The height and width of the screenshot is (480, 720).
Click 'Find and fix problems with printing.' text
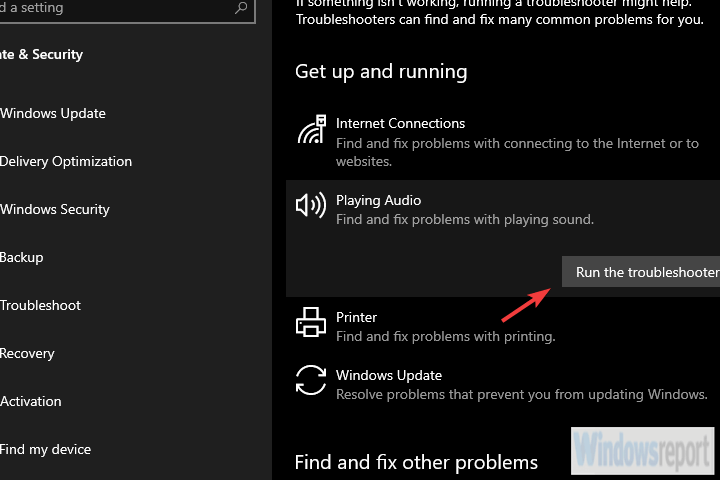(446, 337)
